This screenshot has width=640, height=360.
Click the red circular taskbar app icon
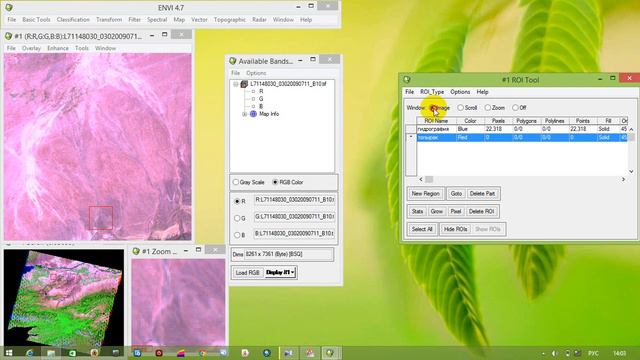[159, 353]
